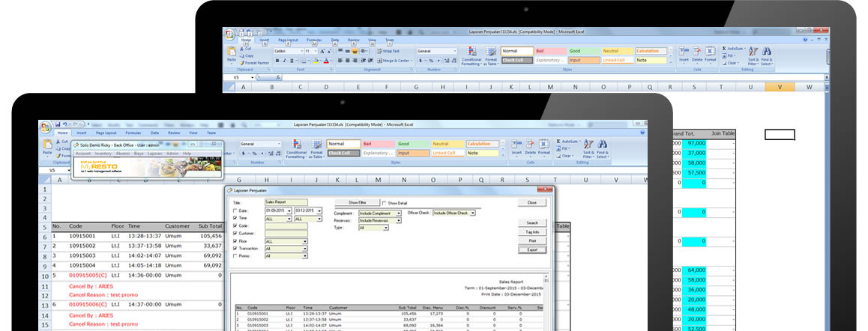Open the Type dropdown in Laporan Penjualan
The height and width of the screenshot is (331, 868).
tap(386, 228)
